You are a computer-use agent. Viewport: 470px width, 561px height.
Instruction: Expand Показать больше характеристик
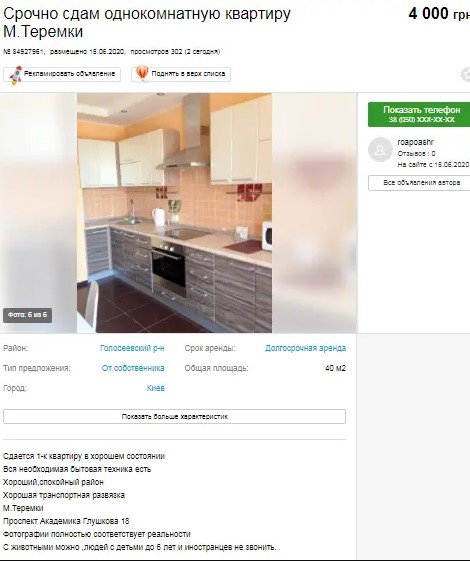pos(175,416)
